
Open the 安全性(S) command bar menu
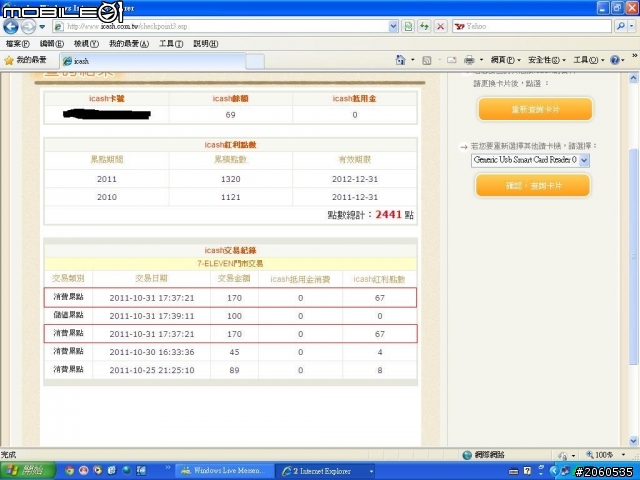[x=547, y=60]
